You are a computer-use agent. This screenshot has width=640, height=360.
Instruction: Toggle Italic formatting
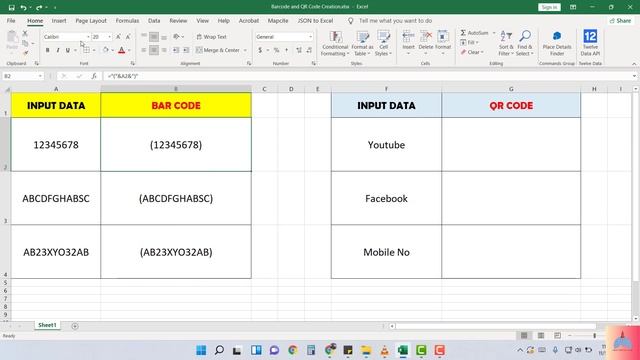58,50
